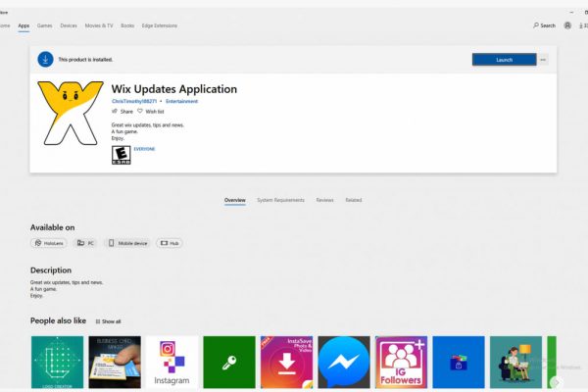
Task: Switch to the Books tab
Action: pyautogui.click(x=127, y=25)
